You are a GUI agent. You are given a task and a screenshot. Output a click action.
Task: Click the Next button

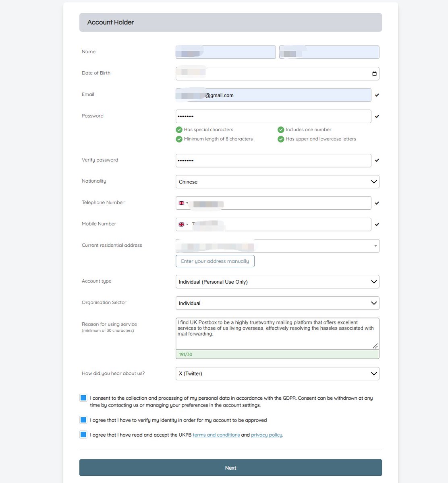[230, 468]
